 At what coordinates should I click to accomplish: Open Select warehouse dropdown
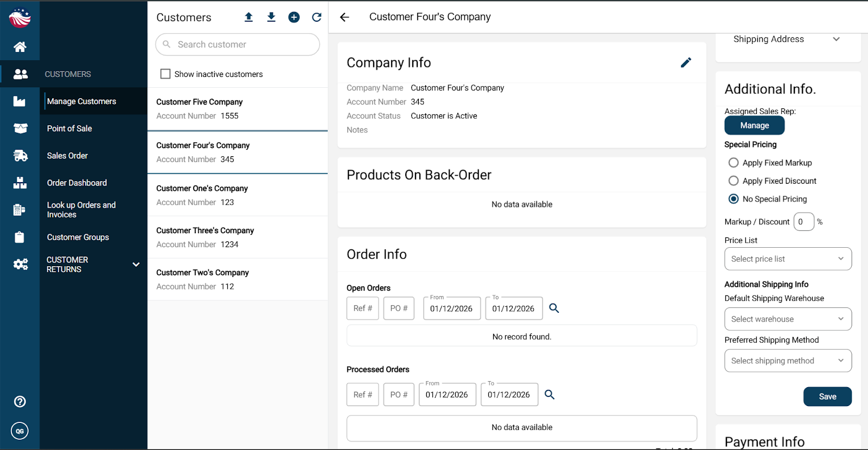coord(788,319)
